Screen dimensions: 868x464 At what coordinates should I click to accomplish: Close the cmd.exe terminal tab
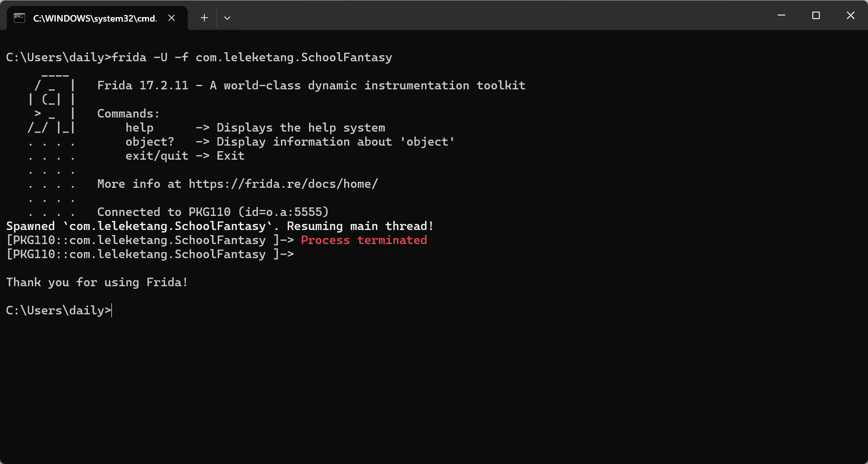[172, 18]
